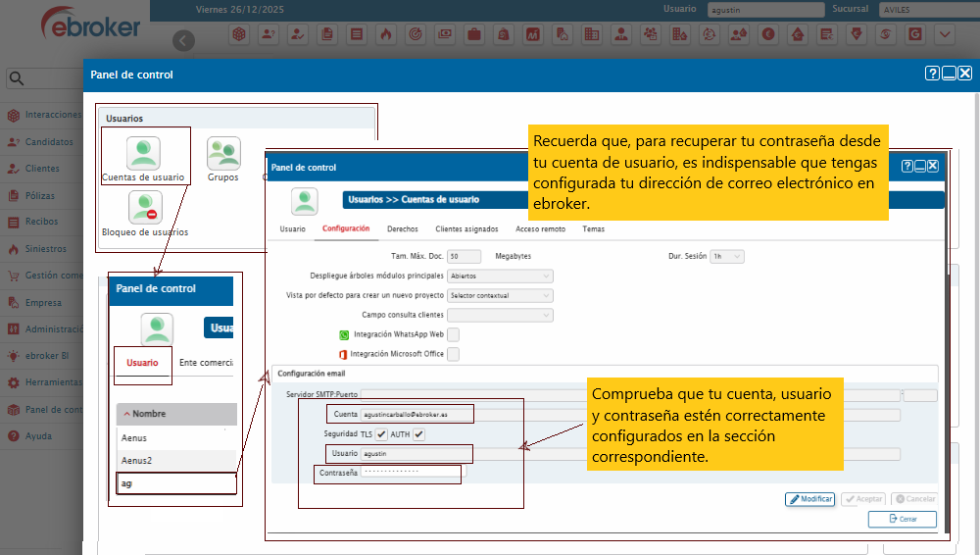Uncheck the TLS security checkbox
This screenshot has width=980, height=555.
click(381, 434)
